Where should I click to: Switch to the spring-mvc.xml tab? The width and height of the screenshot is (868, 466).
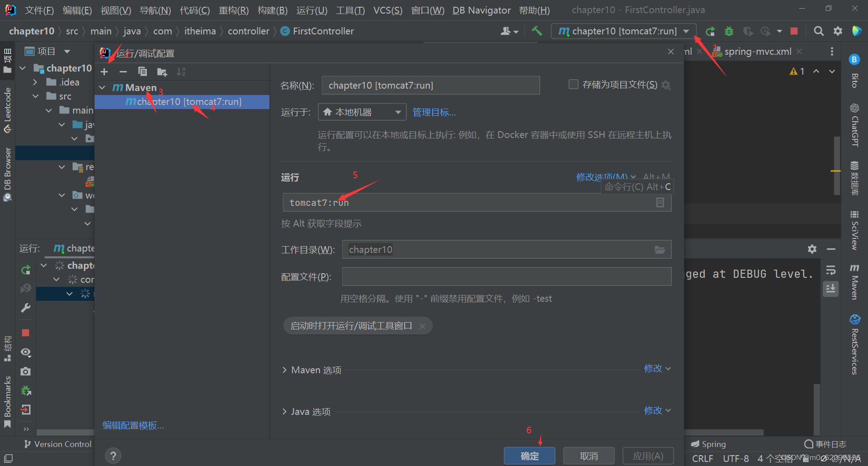[x=758, y=52]
